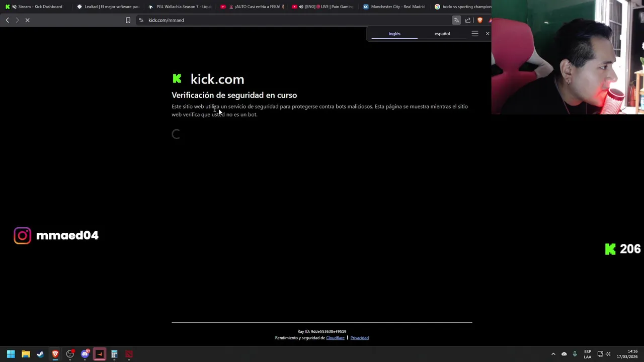Viewport: 644px width, 362px height.
Task: Open Calculator from the taskbar
Action: [114, 354]
